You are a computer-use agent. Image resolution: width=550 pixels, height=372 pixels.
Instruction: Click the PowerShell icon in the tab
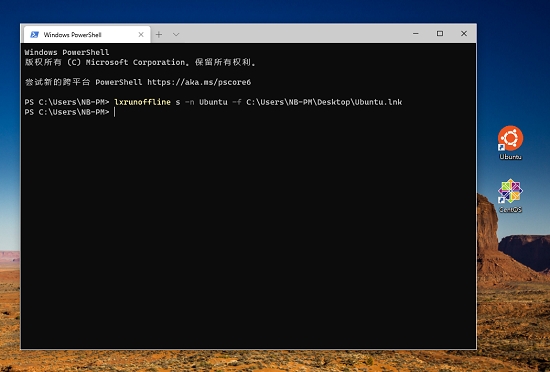[x=34, y=34]
